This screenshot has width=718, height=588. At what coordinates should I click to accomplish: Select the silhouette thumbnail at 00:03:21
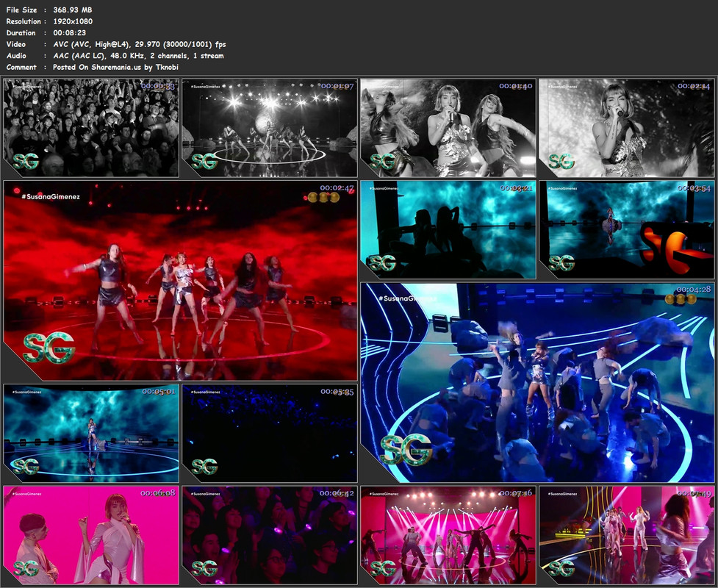pyautogui.click(x=448, y=229)
